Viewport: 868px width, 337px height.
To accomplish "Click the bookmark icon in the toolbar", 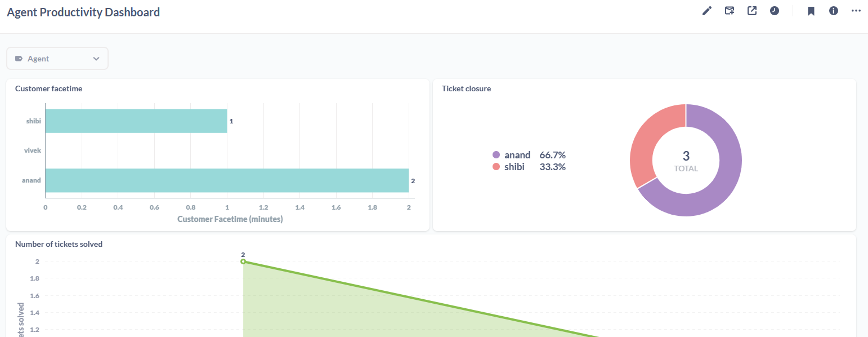I will (x=811, y=11).
